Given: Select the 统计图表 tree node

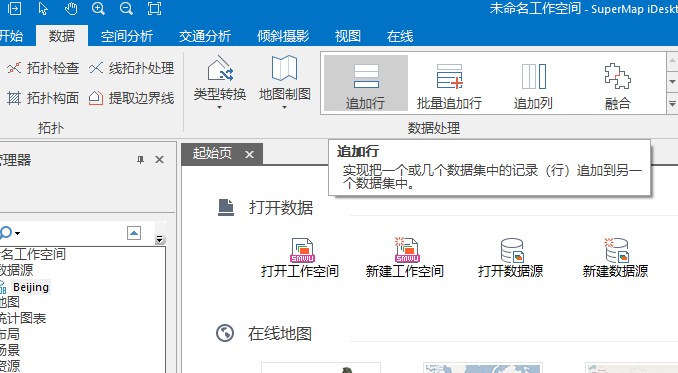Looking at the screenshot, I should pos(23,319).
